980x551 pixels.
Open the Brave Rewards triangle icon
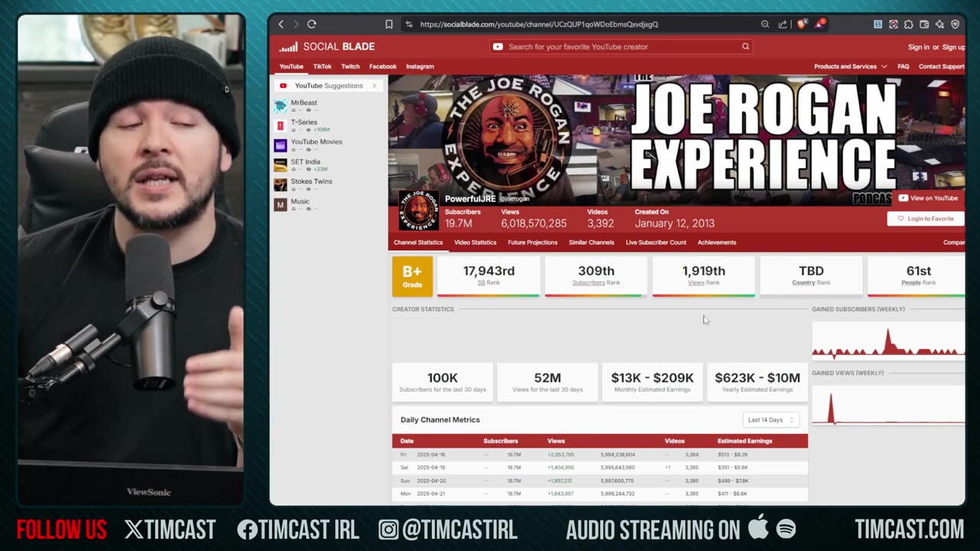tap(820, 24)
